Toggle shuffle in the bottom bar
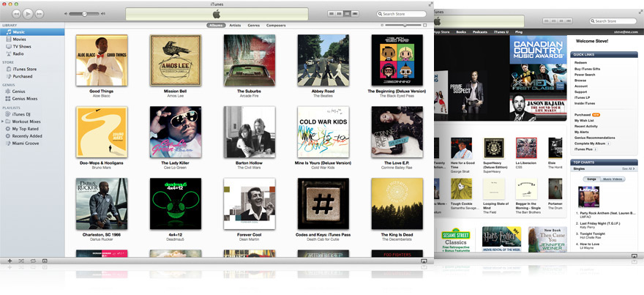The width and height of the screenshot is (644, 295). 21,261
